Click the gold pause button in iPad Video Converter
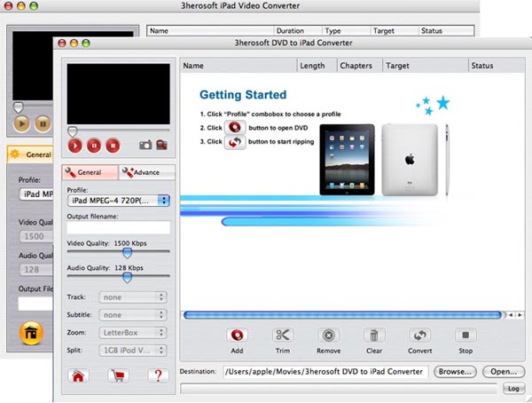The width and height of the screenshot is (532, 403). (x=43, y=123)
